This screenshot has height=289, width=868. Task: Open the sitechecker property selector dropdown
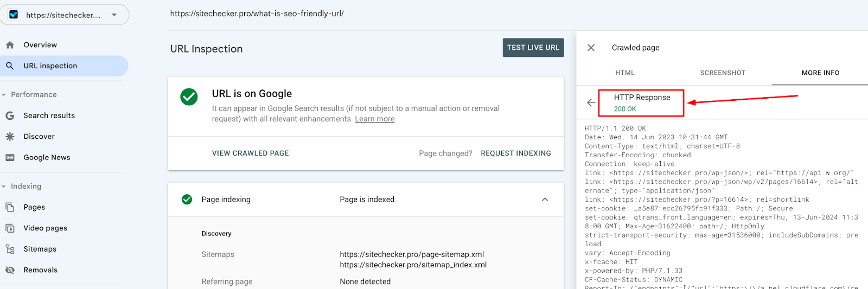[x=65, y=15]
